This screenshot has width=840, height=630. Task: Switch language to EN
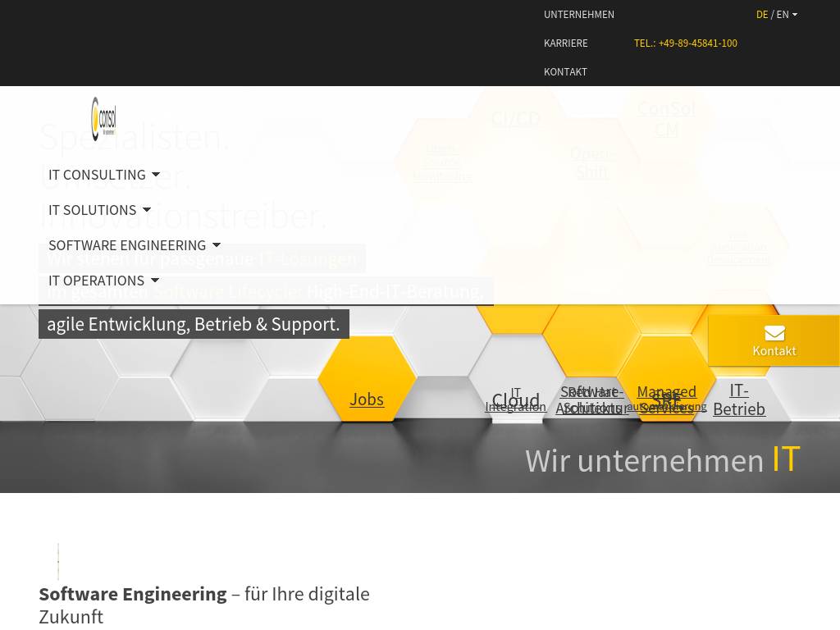point(783,15)
